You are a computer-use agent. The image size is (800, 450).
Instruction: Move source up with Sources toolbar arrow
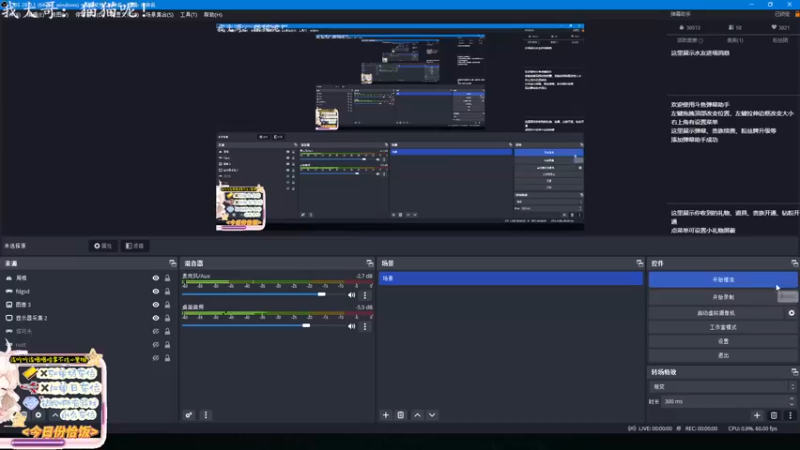pos(55,415)
